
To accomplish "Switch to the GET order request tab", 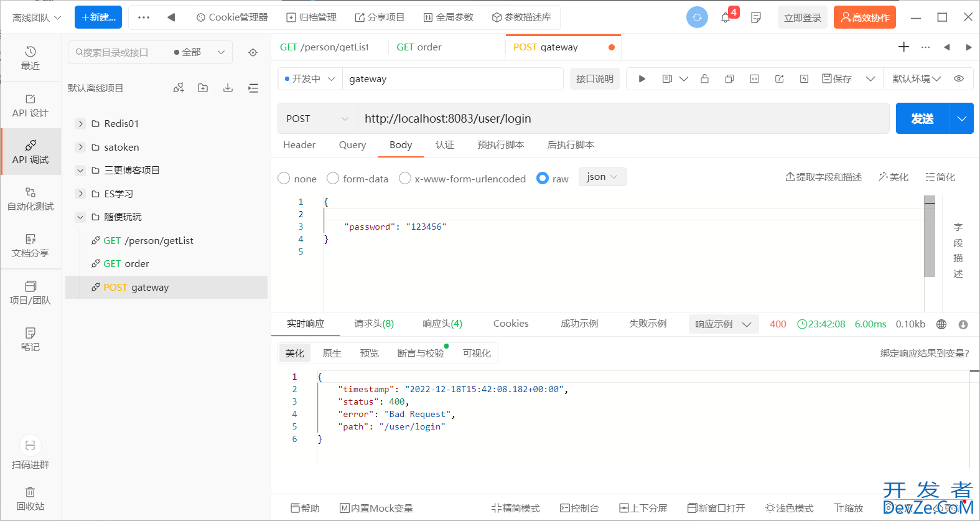I will click(x=419, y=47).
